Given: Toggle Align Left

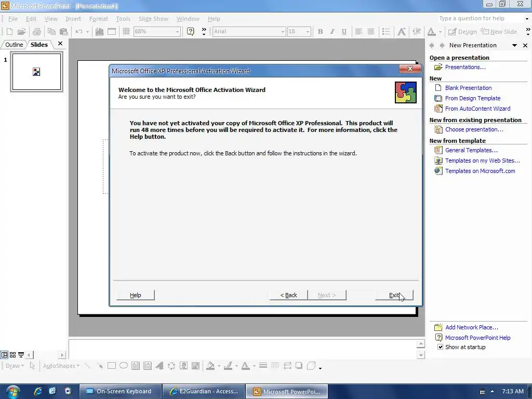Looking at the screenshot, I should pyautogui.click(x=358, y=32).
